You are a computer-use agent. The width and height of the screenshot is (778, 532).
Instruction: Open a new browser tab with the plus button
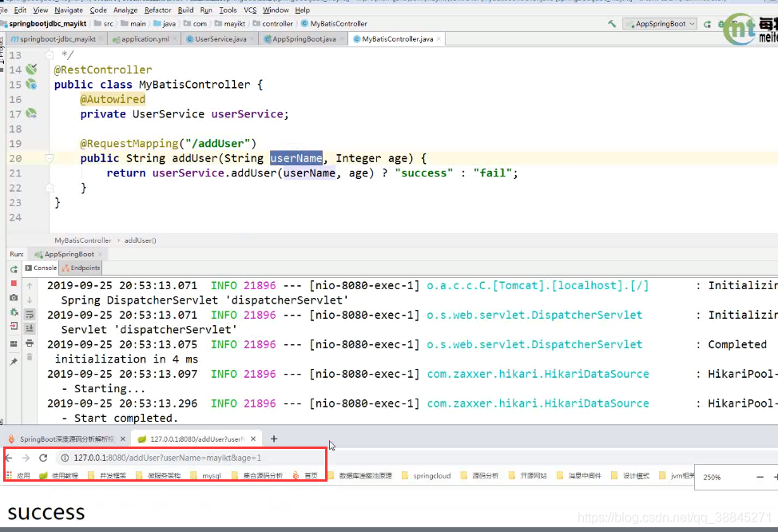[x=274, y=439]
